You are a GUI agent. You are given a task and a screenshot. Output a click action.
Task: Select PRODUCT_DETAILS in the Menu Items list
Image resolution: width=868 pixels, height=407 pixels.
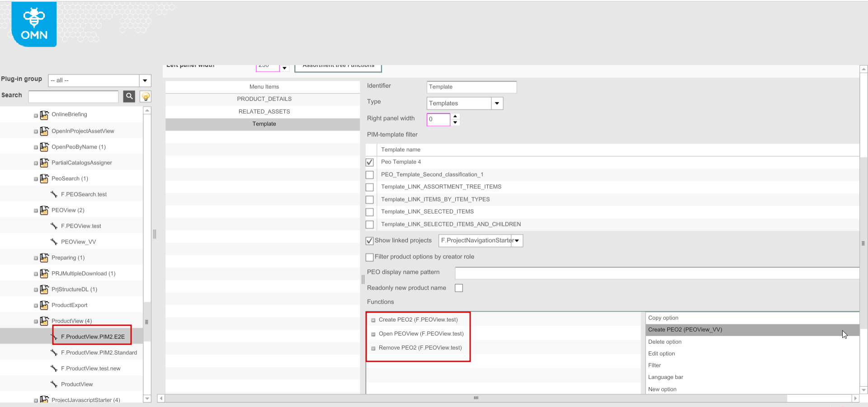coord(264,99)
